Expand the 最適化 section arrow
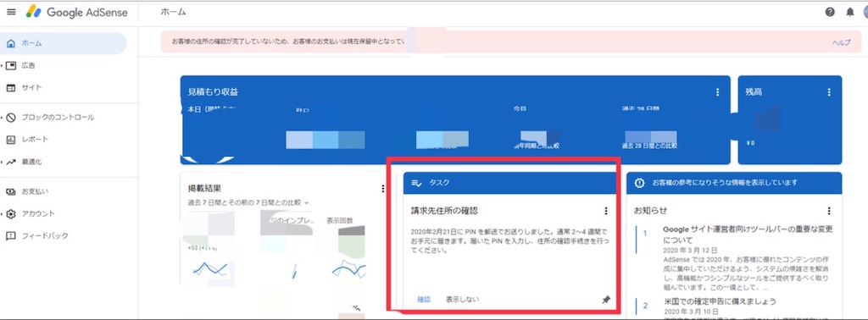The height and width of the screenshot is (320, 868). click(3, 163)
